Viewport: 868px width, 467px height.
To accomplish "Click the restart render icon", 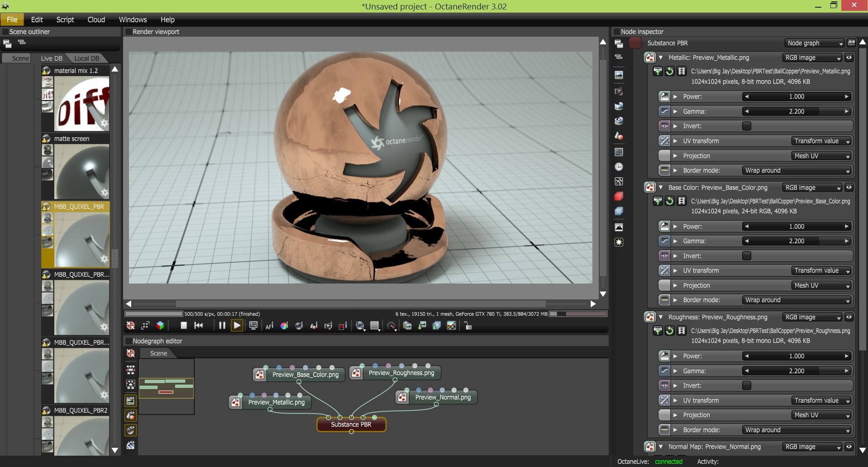I will click(x=198, y=325).
